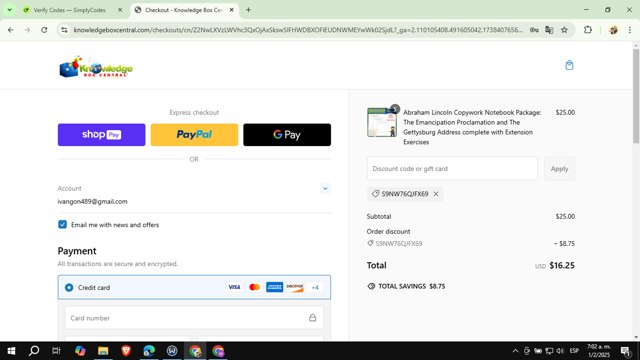This screenshot has height=360, width=640.
Task: Open the password manager key icon
Action: point(534,30)
